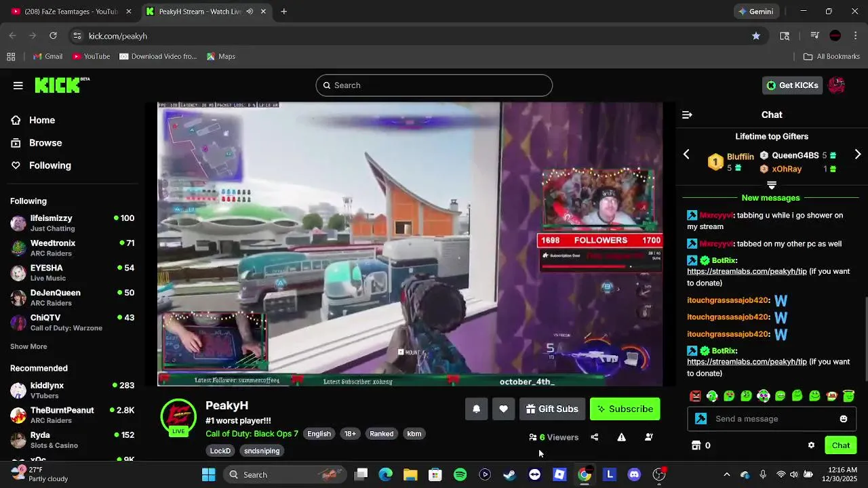The height and width of the screenshot is (488, 868).
Task: Open the Kick sidebar hamburger menu
Action: click(18, 85)
